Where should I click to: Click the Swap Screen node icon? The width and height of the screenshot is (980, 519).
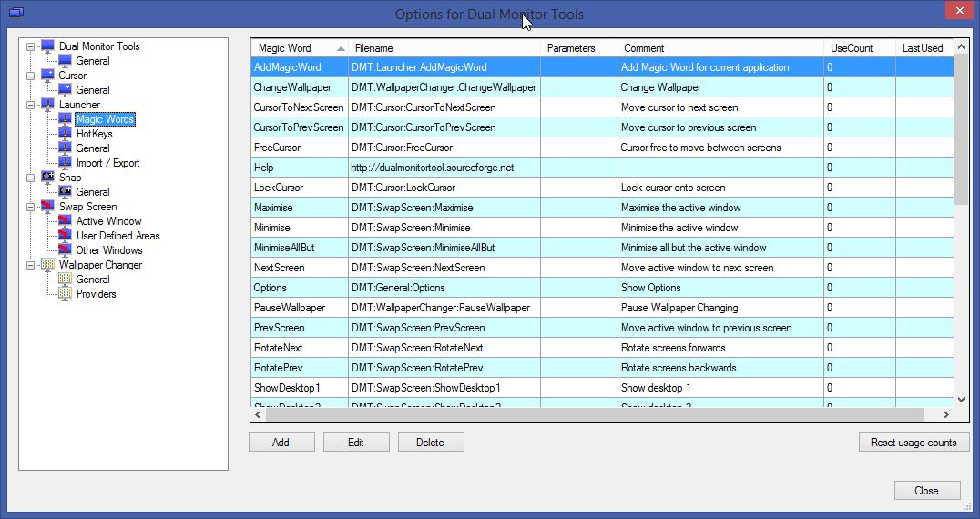click(47, 206)
